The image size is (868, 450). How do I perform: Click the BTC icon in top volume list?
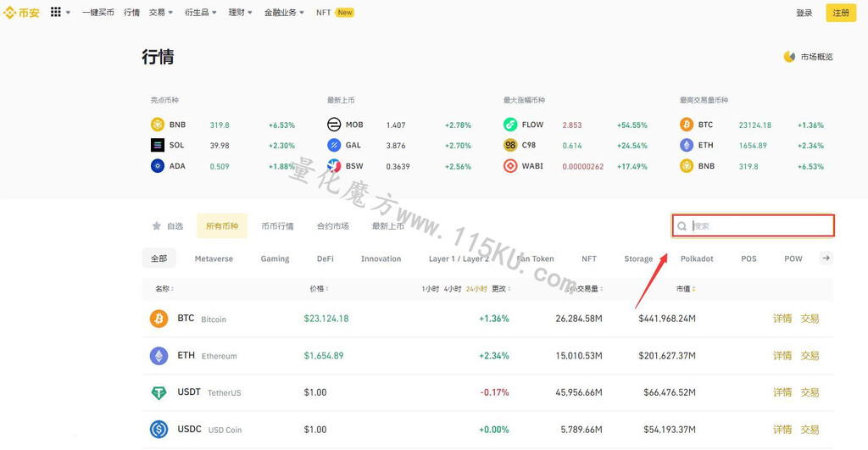(x=687, y=125)
